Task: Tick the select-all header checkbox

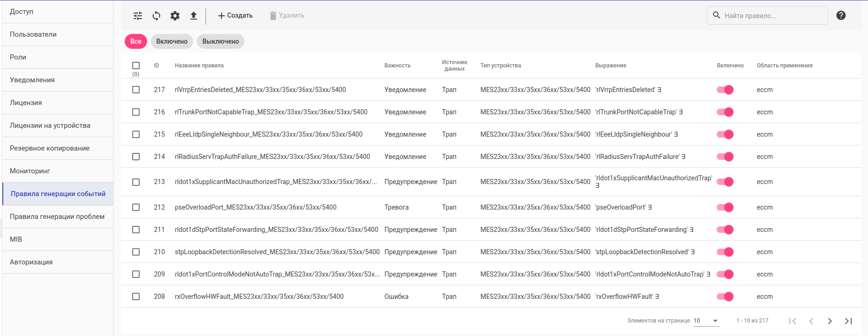Action: (x=136, y=66)
